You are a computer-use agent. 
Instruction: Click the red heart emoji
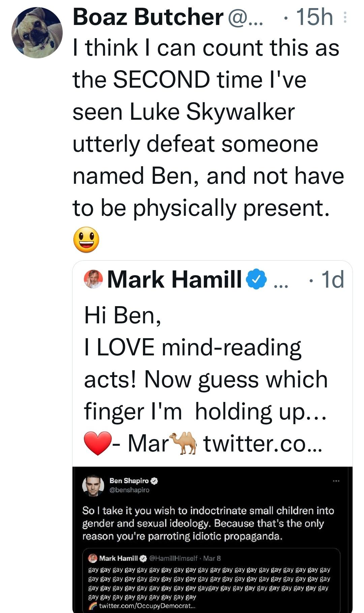[x=98, y=443]
